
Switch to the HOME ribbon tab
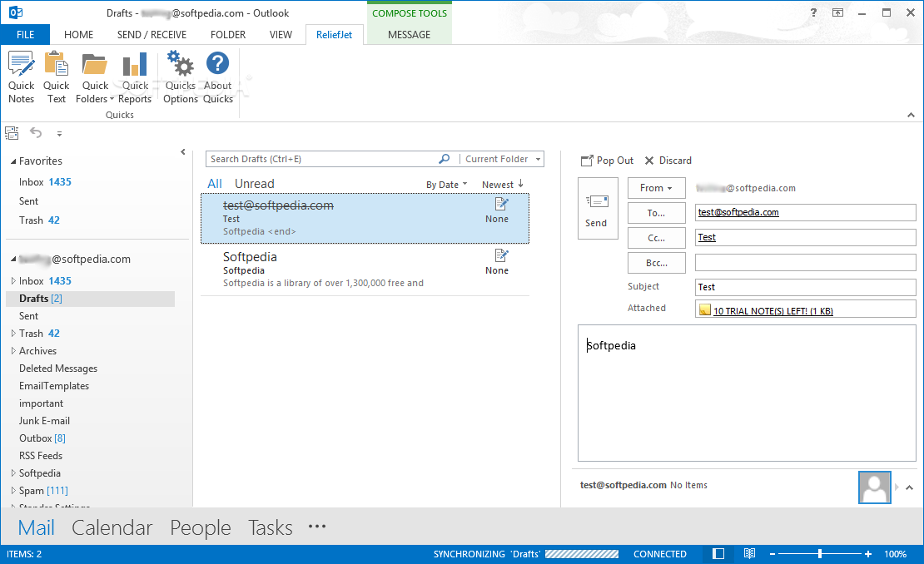78,35
